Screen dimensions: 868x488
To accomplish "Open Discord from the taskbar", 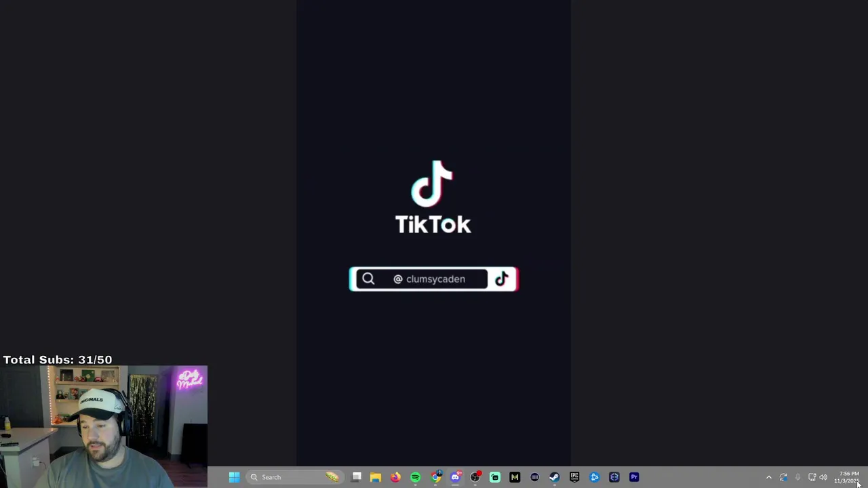I will pyautogui.click(x=455, y=477).
